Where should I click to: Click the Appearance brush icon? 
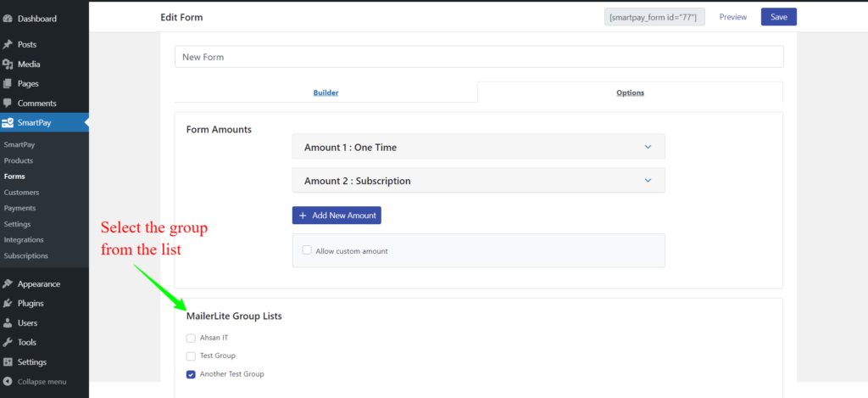pos(8,283)
